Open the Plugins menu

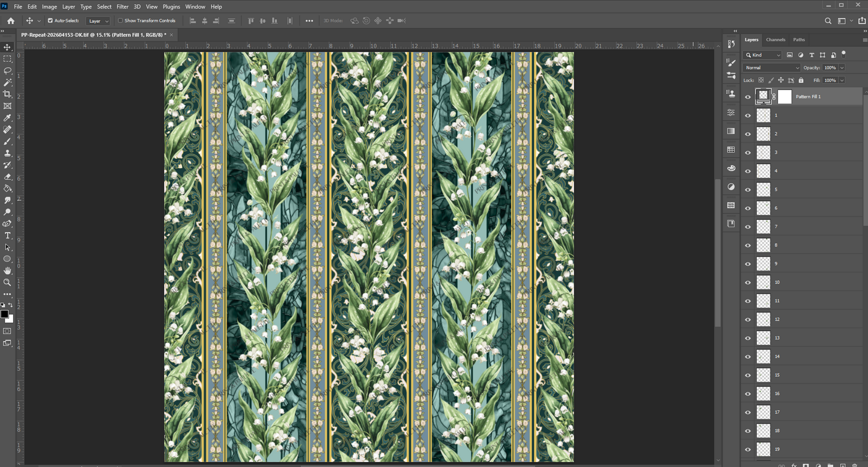point(171,7)
